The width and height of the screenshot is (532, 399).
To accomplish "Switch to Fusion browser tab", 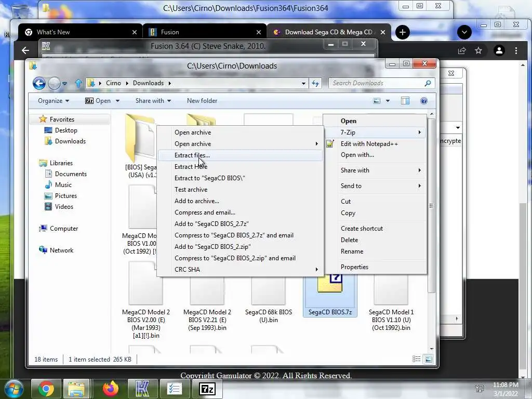I will coord(205,32).
